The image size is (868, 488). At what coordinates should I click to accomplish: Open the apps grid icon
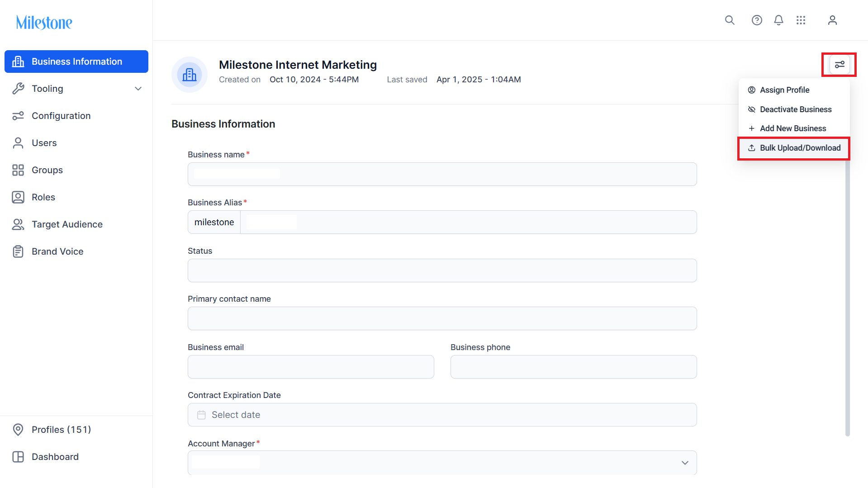[x=801, y=20]
